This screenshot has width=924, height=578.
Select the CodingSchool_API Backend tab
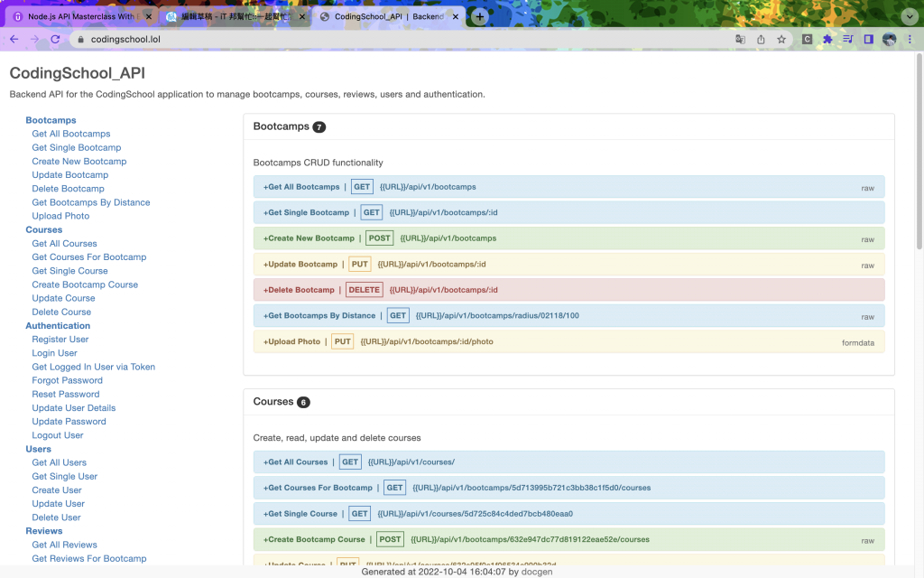click(389, 16)
